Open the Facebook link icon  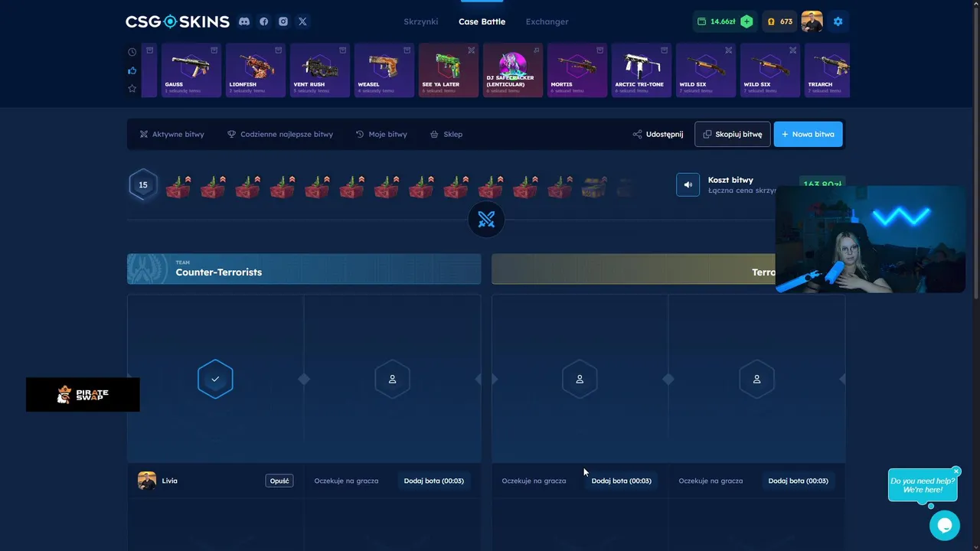[264, 21]
